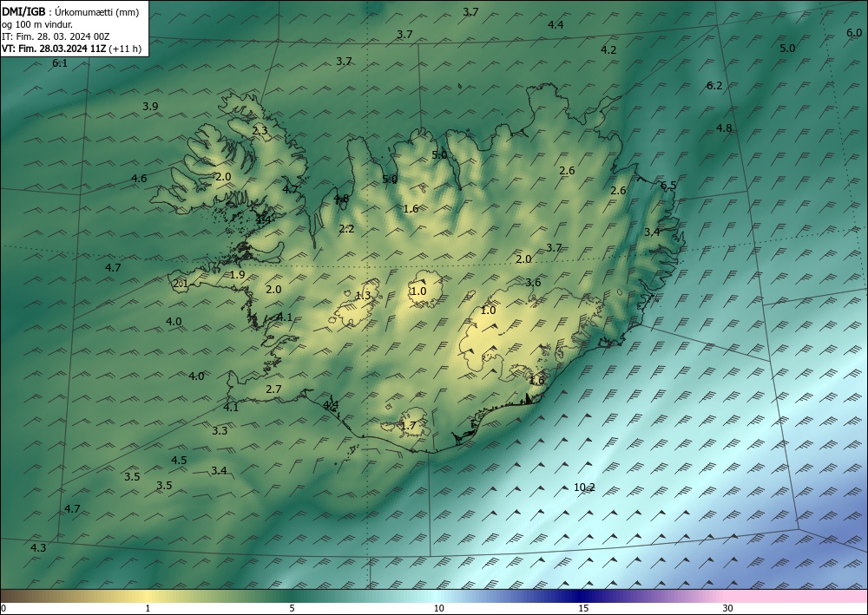Screen dimensions: 868x615
Task: Click the 2.1 value on the western peninsula
Action: click(x=181, y=285)
